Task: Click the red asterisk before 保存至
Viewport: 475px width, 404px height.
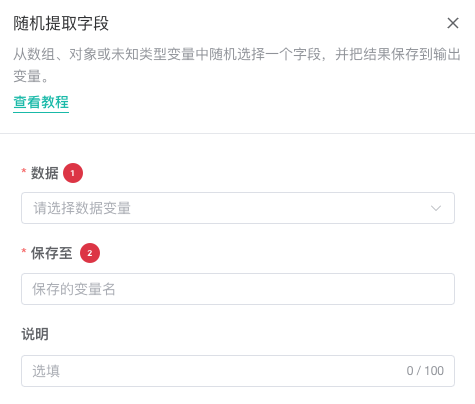Action: [x=24, y=251]
